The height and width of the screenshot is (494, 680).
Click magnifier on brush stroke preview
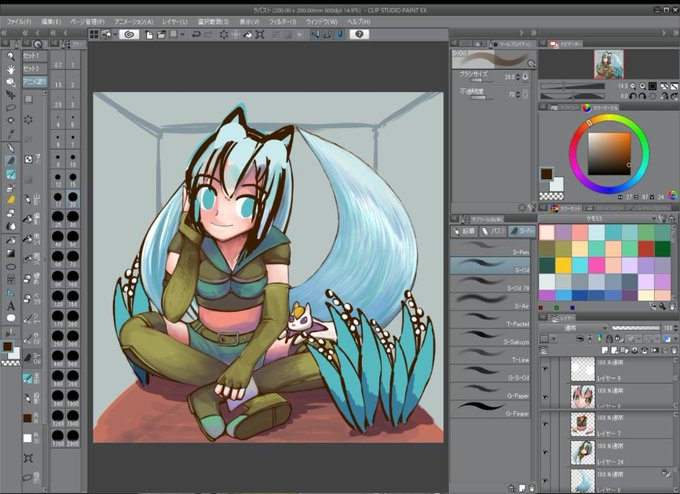[x=531, y=64]
